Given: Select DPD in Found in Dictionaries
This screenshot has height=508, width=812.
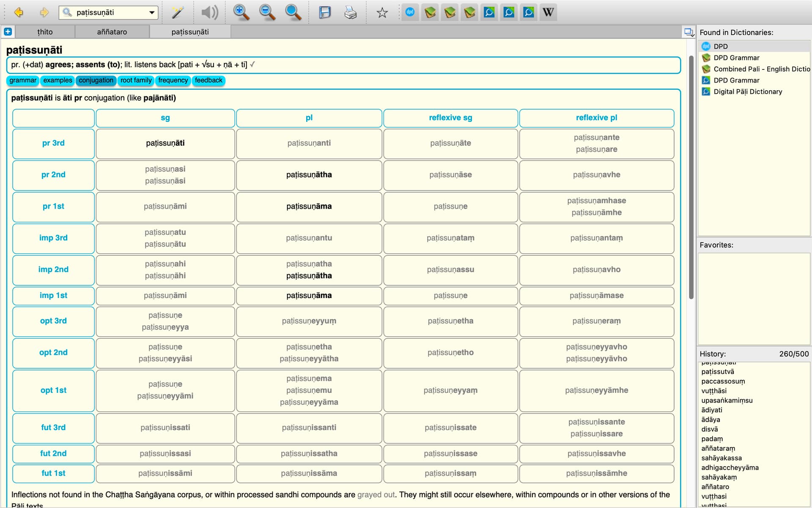Looking at the screenshot, I should click(754, 46).
